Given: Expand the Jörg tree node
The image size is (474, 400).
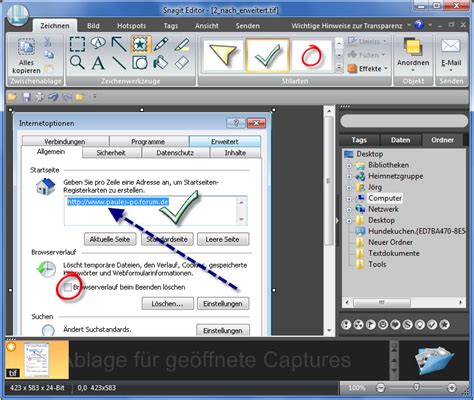Looking at the screenshot, I should [x=349, y=188].
